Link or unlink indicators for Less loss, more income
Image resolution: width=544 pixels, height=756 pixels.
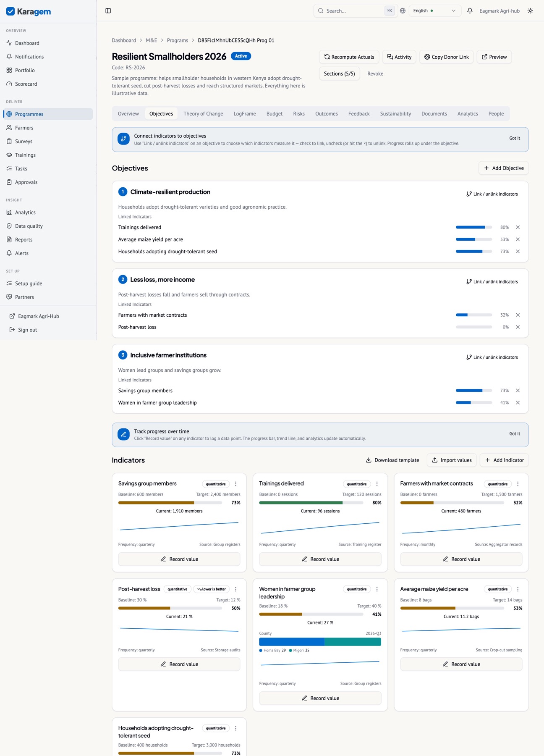(492, 282)
